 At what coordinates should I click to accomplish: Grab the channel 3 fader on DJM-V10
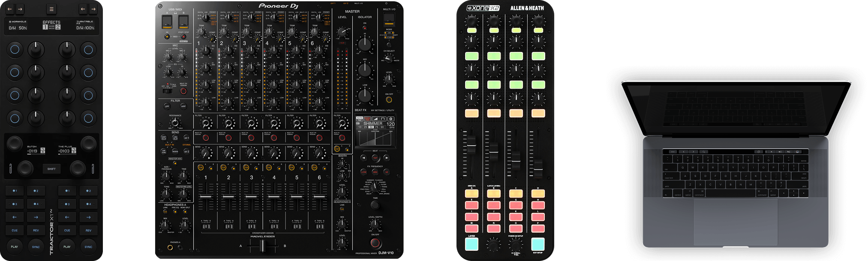click(251, 197)
